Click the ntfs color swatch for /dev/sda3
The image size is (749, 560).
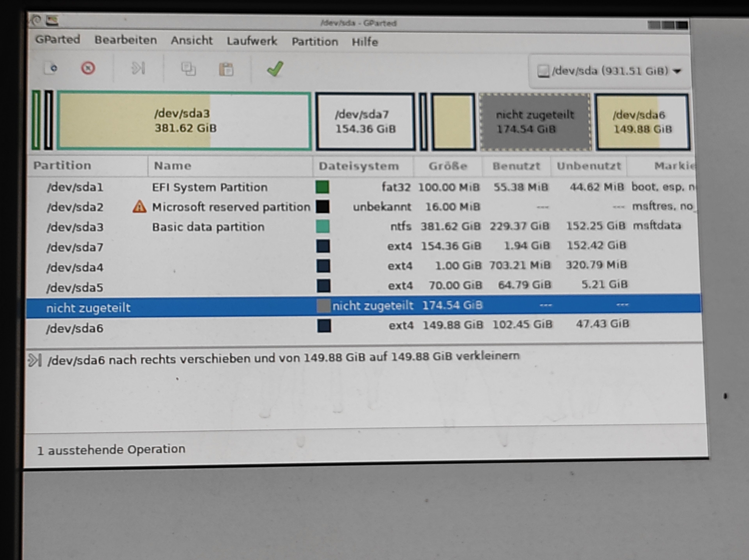tap(323, 226)
